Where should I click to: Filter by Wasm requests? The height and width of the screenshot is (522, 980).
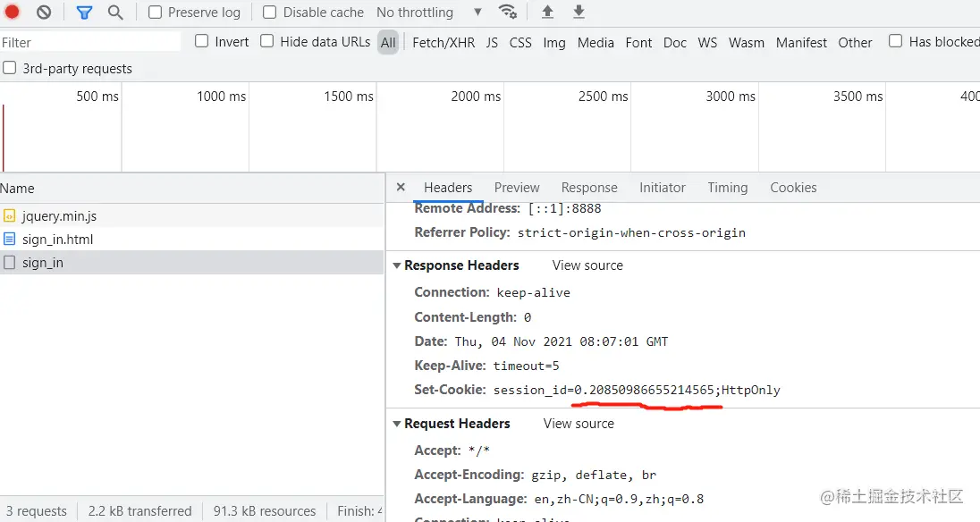[x=747, y=43]
